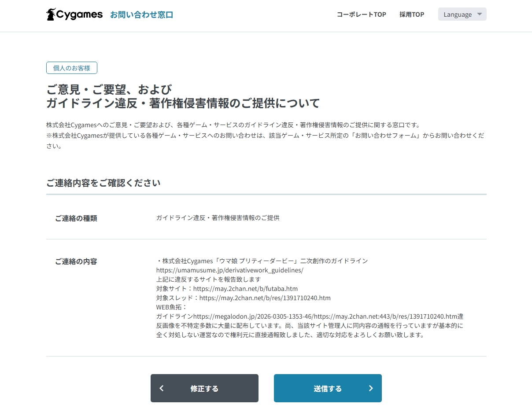532x408 pixels.
Task: Click the ご連絡の内容 label
Action: point(76,261)
